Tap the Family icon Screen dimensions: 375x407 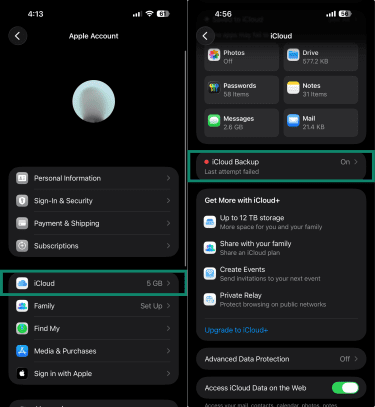pos(22,306)
